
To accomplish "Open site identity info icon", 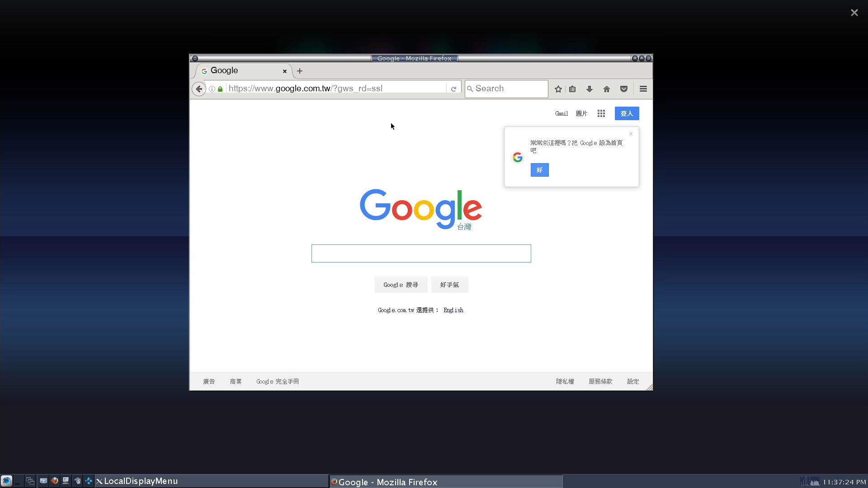I will 212,89.
